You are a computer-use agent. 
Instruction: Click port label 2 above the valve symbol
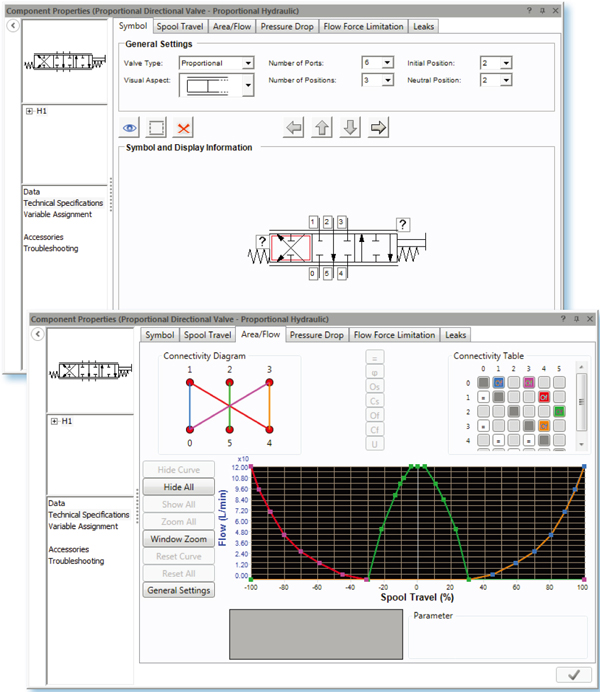(327, 222)
